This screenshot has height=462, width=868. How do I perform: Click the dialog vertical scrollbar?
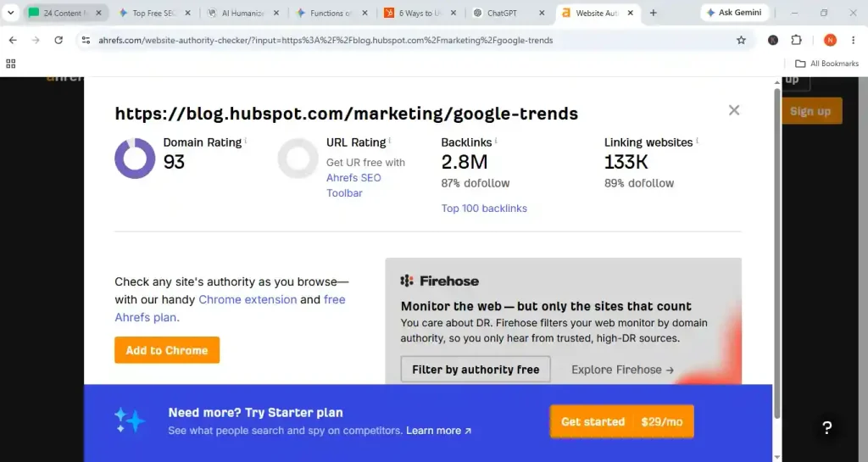click(777, 253)
